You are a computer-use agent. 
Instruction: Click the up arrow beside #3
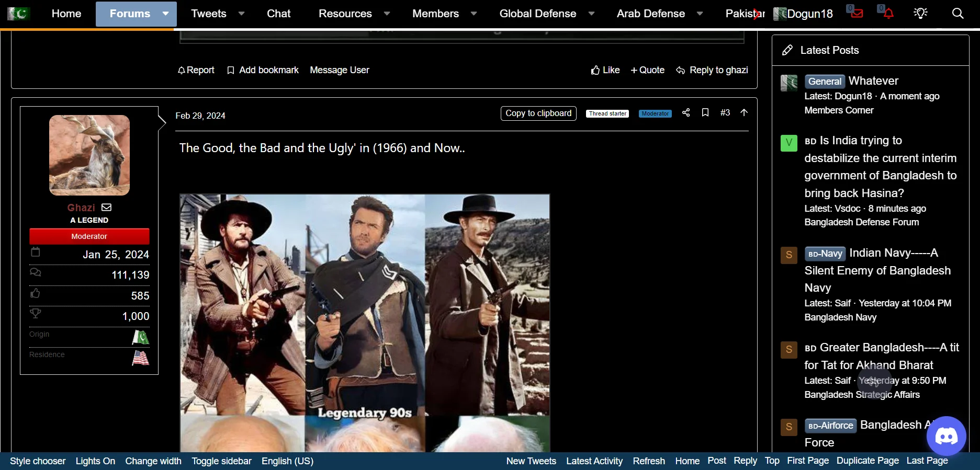tap(744, 113)
